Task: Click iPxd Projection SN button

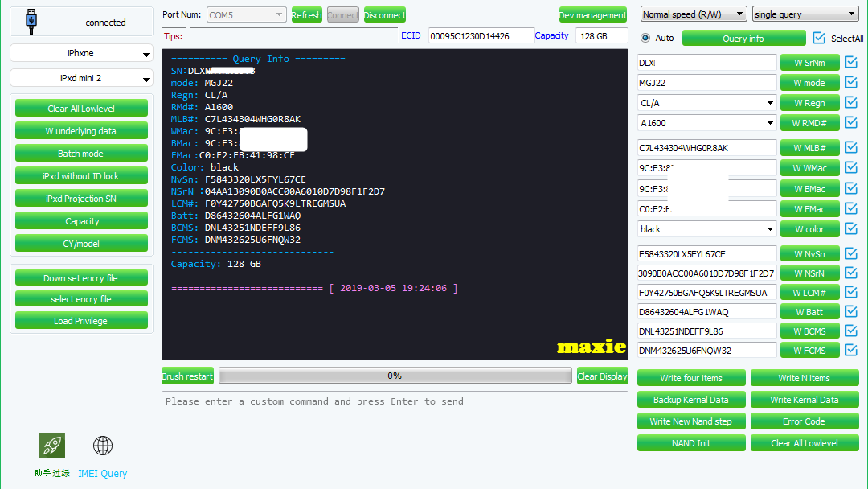Action: (81, 199)
